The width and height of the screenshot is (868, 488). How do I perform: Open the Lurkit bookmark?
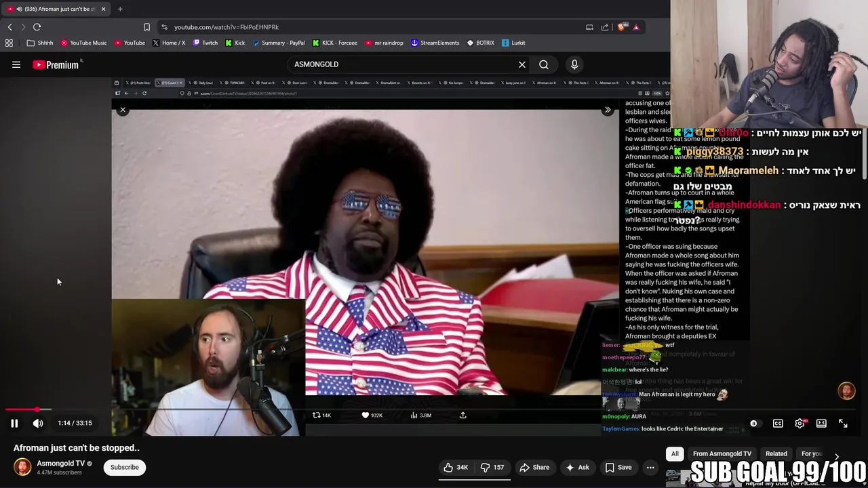(x=513, y=43)
